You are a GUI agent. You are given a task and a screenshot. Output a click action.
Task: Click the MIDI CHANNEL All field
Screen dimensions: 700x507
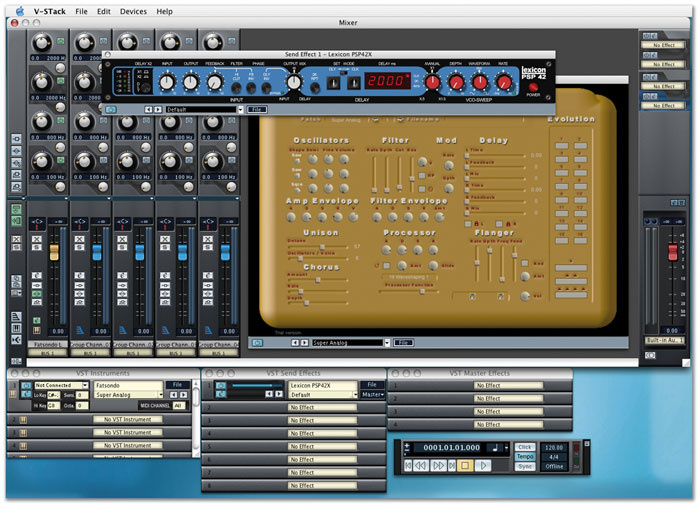[178, 406]
